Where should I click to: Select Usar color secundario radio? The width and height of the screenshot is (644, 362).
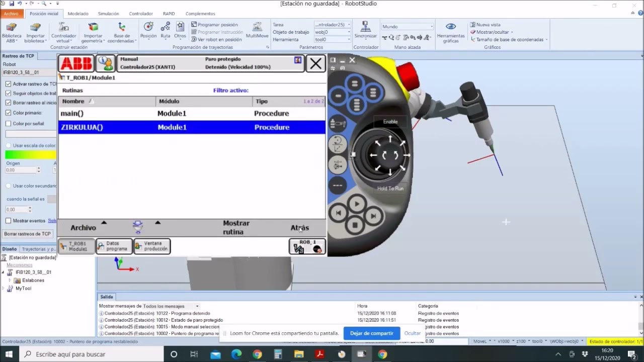[x=8, y=186]
